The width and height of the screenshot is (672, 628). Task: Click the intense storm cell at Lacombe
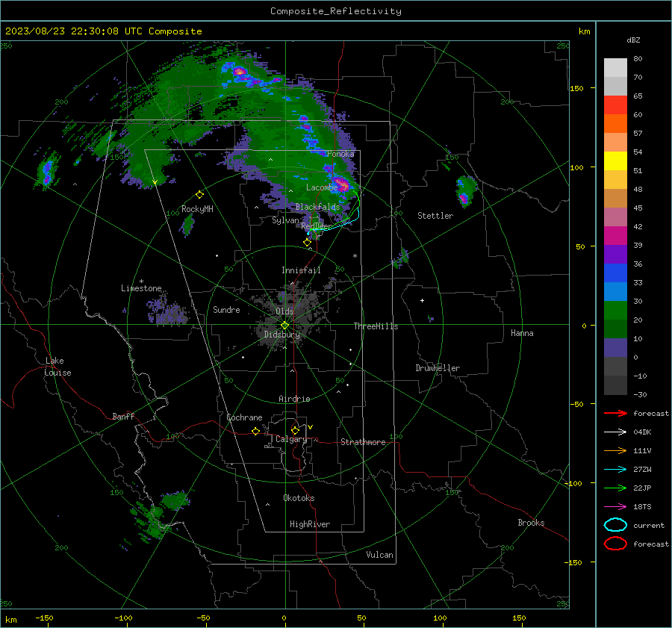[x=342, y=184]
